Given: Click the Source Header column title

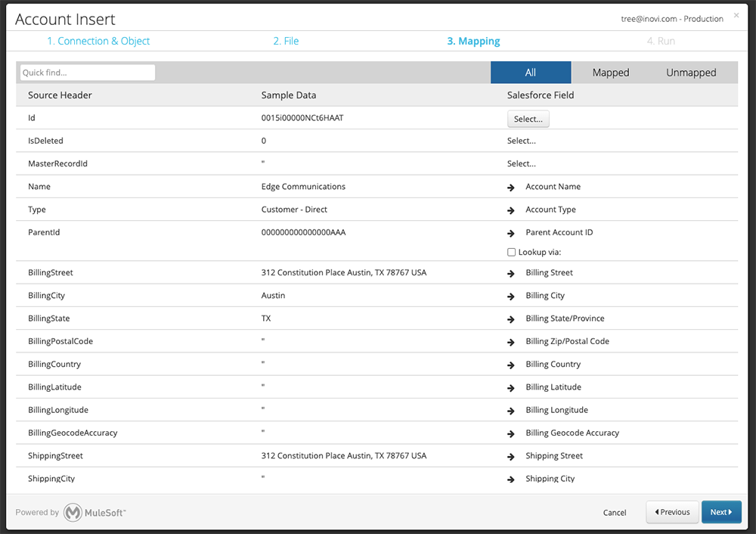Looking at the screenshot, I should [x=60, y=95].
